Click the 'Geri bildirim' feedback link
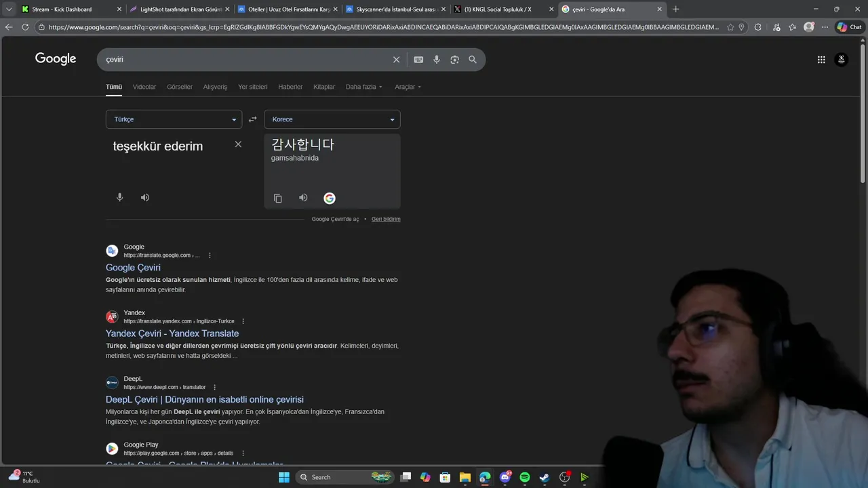868x488 pixels. [386, 219]
